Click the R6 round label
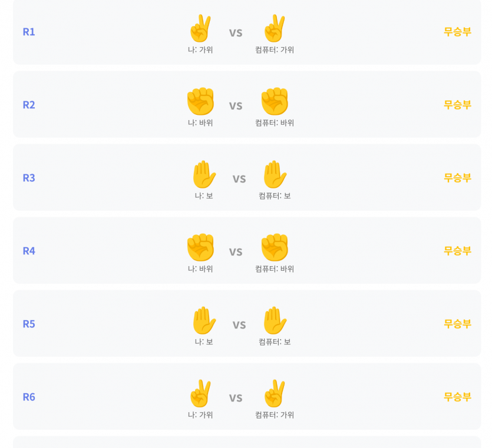 29,397
